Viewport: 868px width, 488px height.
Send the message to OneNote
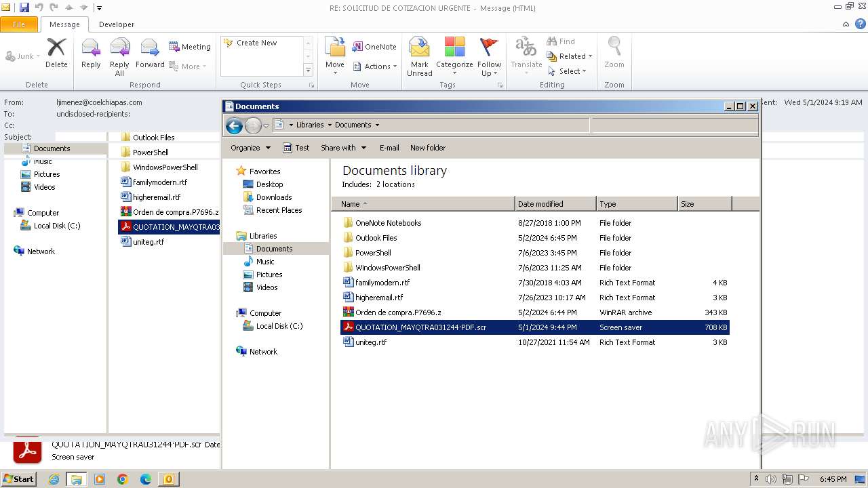pyautogui.click(x=374, y=47)
